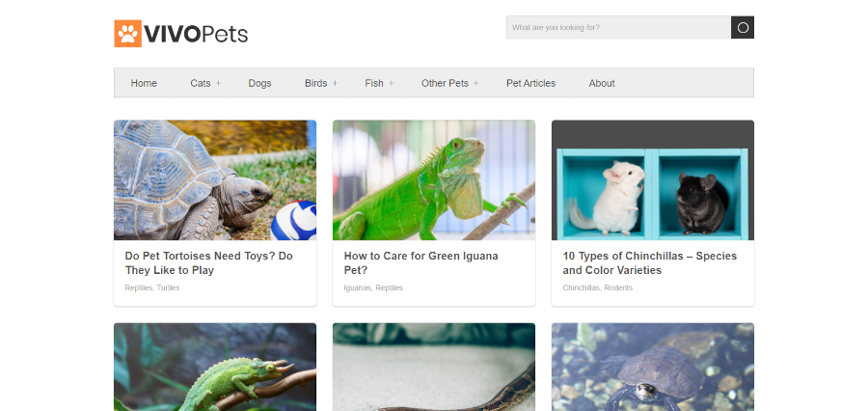868x411 pixels.
Task: Read 'Do Pet Tortoises Need Toys?' article
Action: click(208, 263)
